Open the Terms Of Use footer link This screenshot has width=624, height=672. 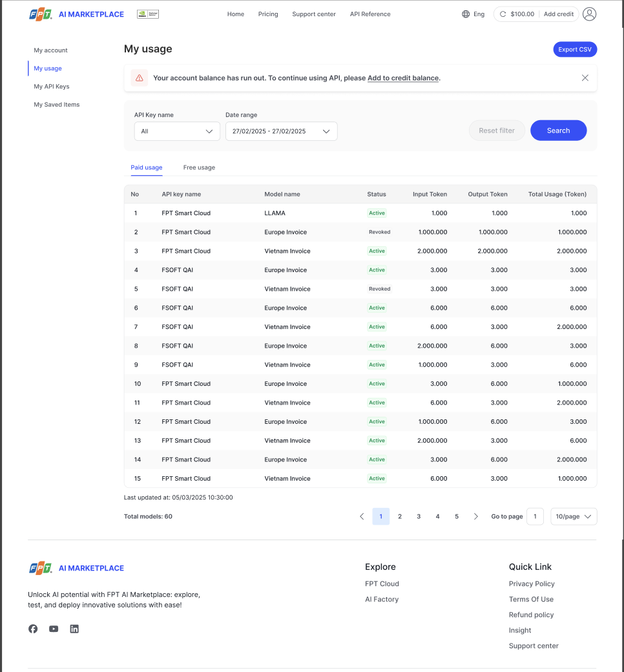pos(531,599)
